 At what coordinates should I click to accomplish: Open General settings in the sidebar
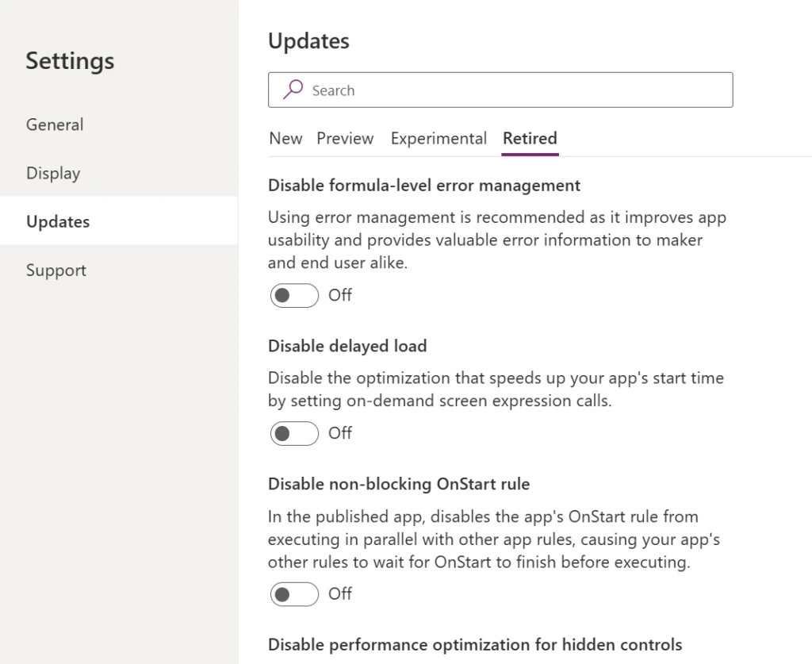click(55, 125)
